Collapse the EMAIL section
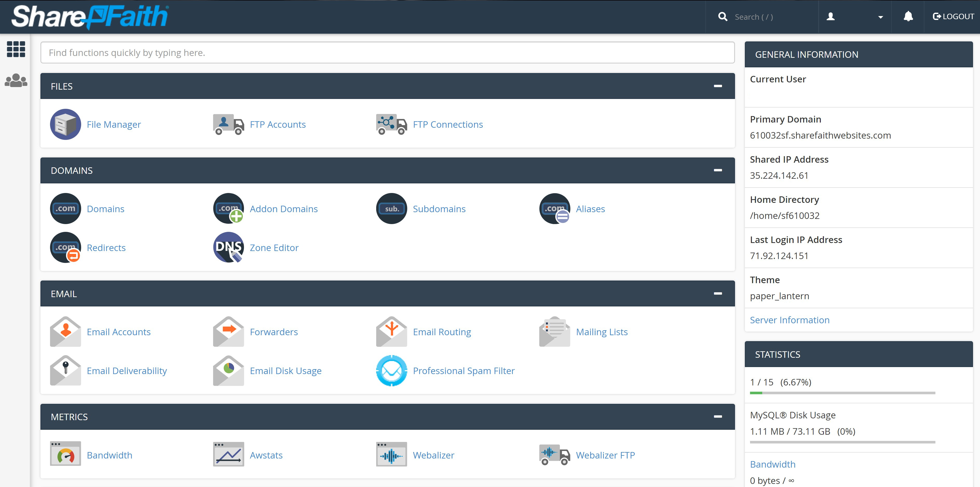Screen dimensions: 980x487 [718, 293]
